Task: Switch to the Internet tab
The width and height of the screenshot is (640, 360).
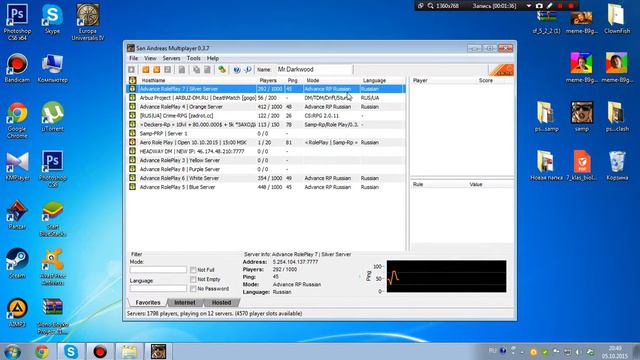Action: [x=184, y=302]
